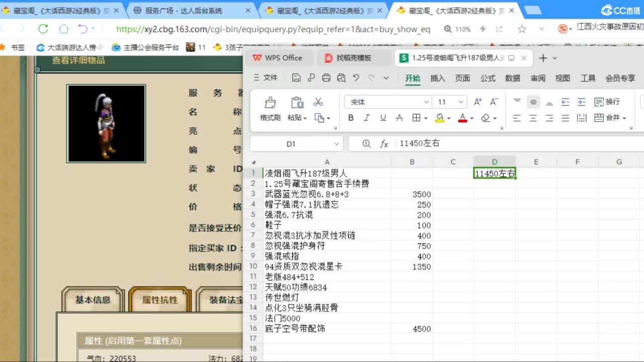644x362 pixels.
Task: Align cell content to bottom
Action: (x=549, y=102)
